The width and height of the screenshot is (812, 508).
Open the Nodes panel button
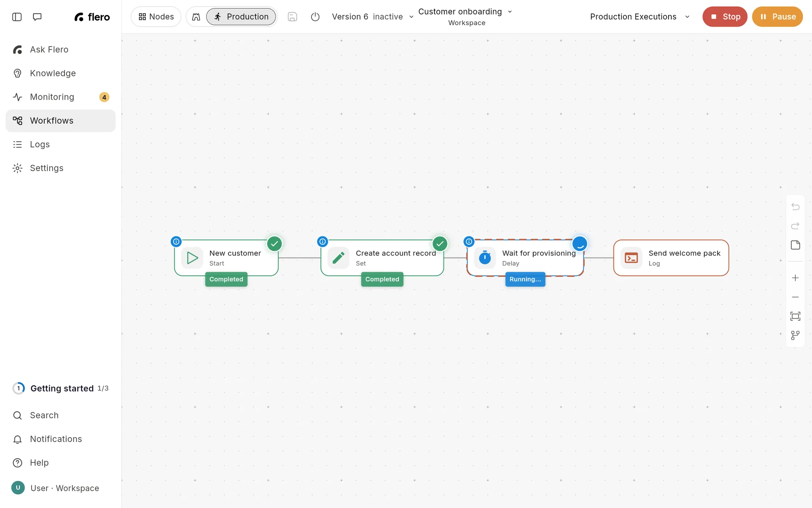coord(156,17)
